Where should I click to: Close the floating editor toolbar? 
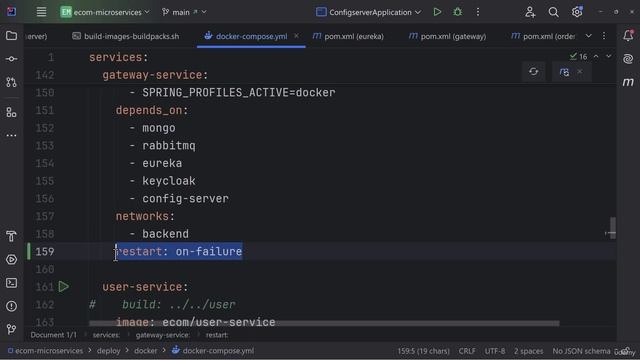580,72
